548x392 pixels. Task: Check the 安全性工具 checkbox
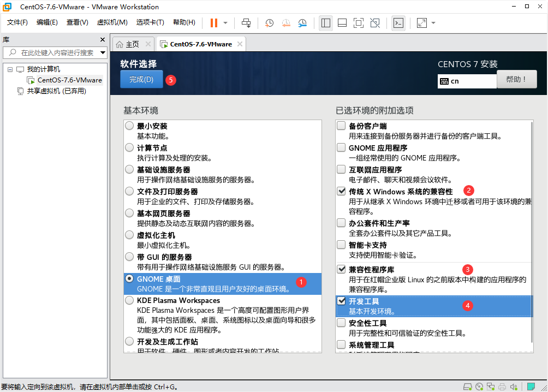point(341,323)
